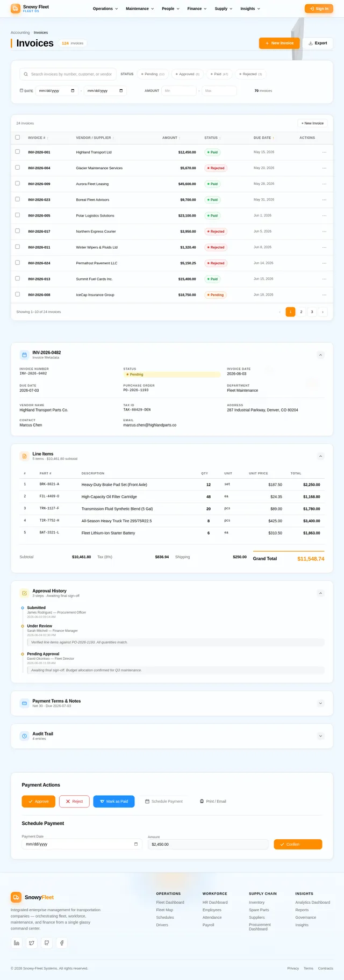This screenshot has width=344, height=980.
Task: Open the Insights navigation menu
Action: pyautogui.click(x=250, y=9)
